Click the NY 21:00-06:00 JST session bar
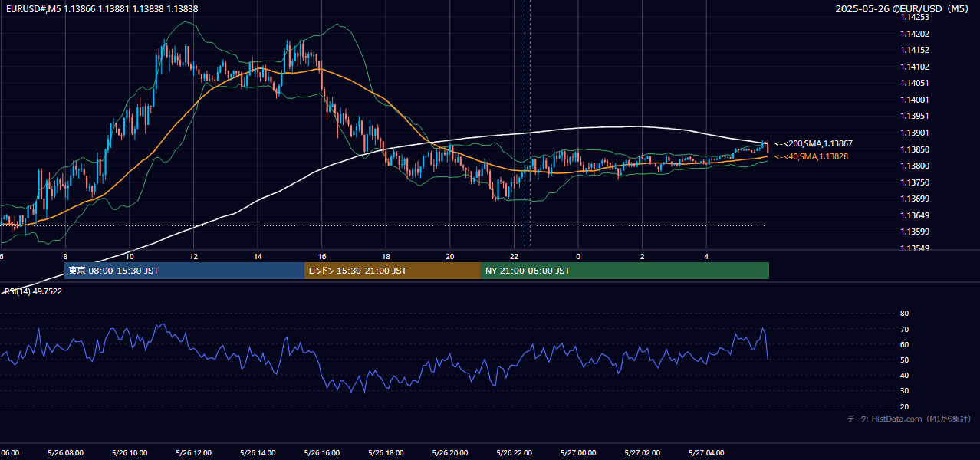 (625, 271)
